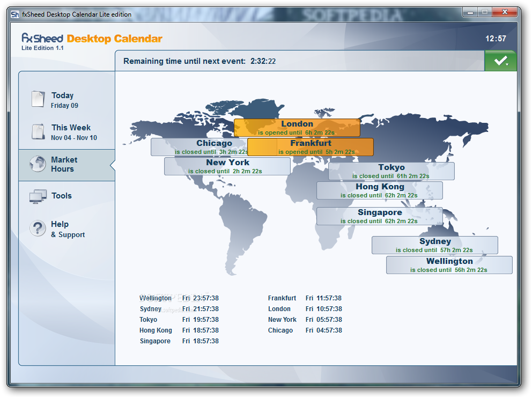
Task: Click the Lite Edition 1.1 label
Action: 42,48
